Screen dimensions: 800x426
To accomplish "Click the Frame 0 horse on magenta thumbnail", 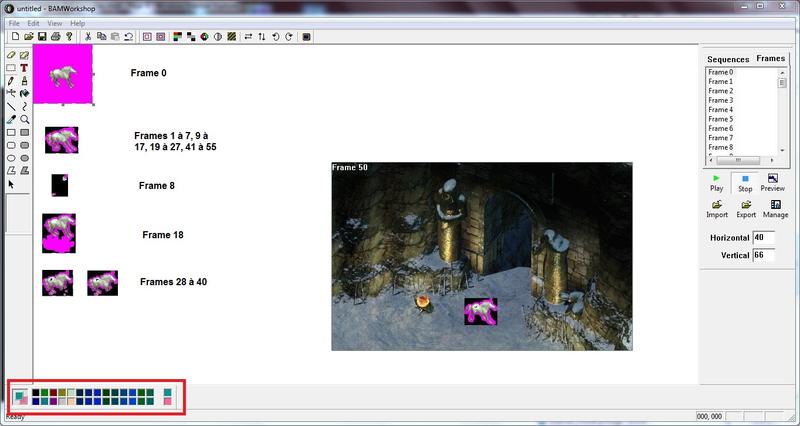I will 63,74.
